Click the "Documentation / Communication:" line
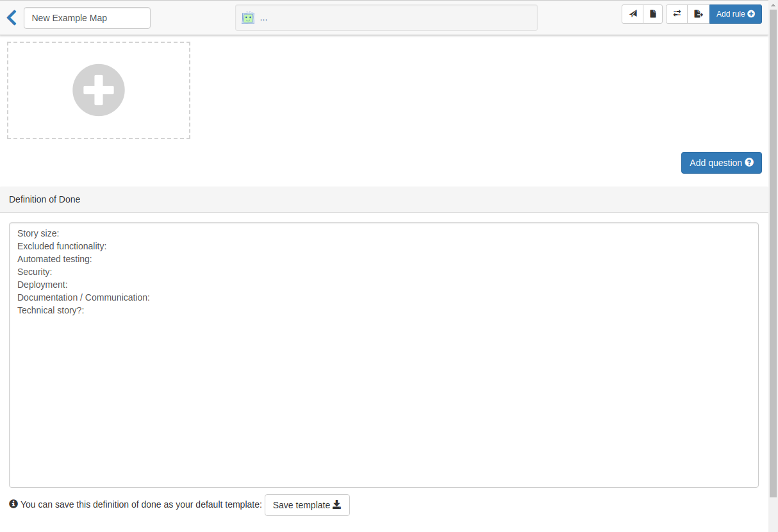 pyautogui.click(x=83, y=297)
